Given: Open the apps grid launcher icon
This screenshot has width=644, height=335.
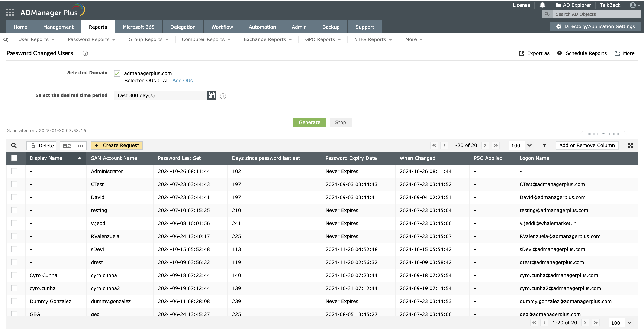Looking at the screenshot, I should (10, 12).
